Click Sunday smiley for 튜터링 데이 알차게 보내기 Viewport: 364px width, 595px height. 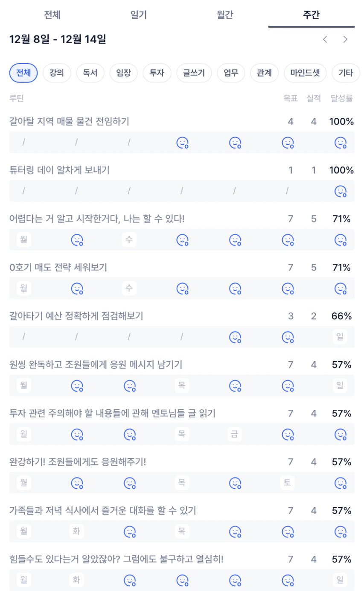(340, 191)
